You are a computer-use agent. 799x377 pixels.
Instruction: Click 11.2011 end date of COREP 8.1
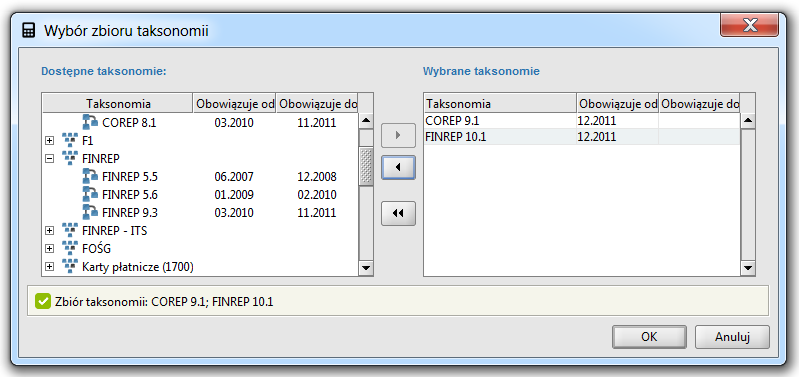tap(317, 123)
